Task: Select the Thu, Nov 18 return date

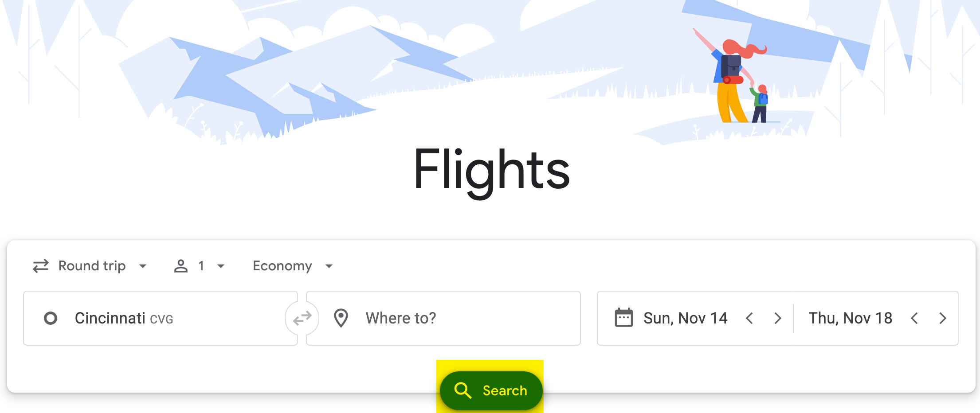Action: tap(850, 318)
